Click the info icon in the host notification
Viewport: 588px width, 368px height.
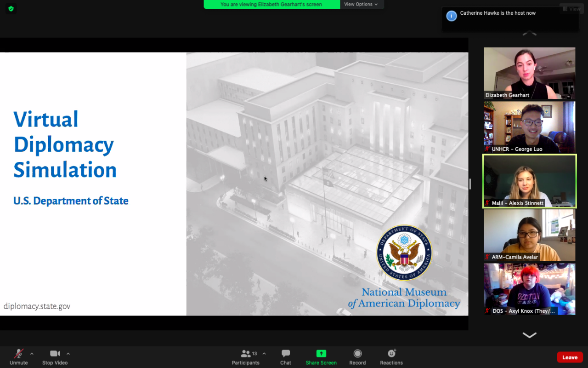pos(452,16)
